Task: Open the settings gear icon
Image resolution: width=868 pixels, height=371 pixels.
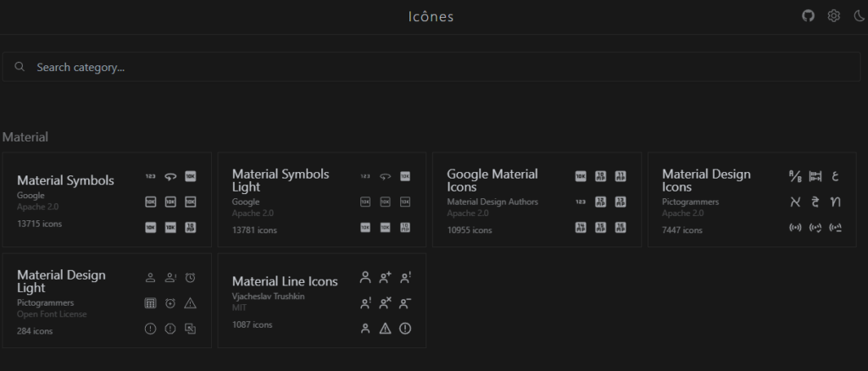Action: click(x=833, y=16)
